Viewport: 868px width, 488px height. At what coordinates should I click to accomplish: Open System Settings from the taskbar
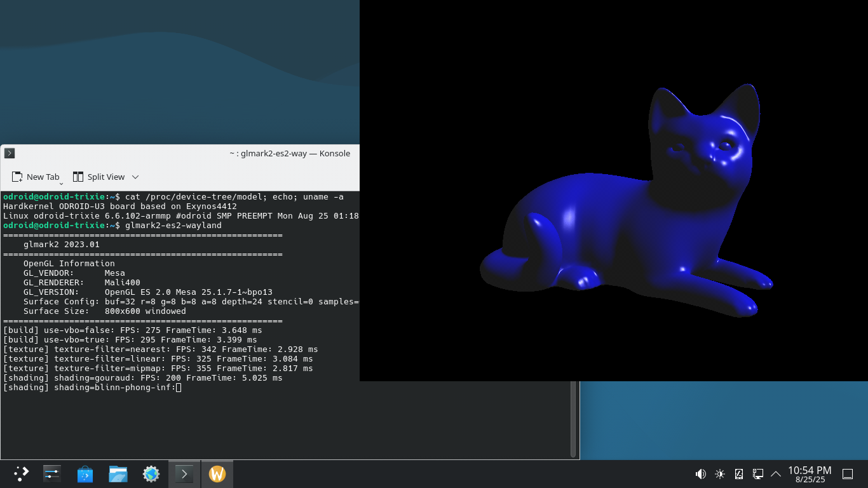coord(52,473)
